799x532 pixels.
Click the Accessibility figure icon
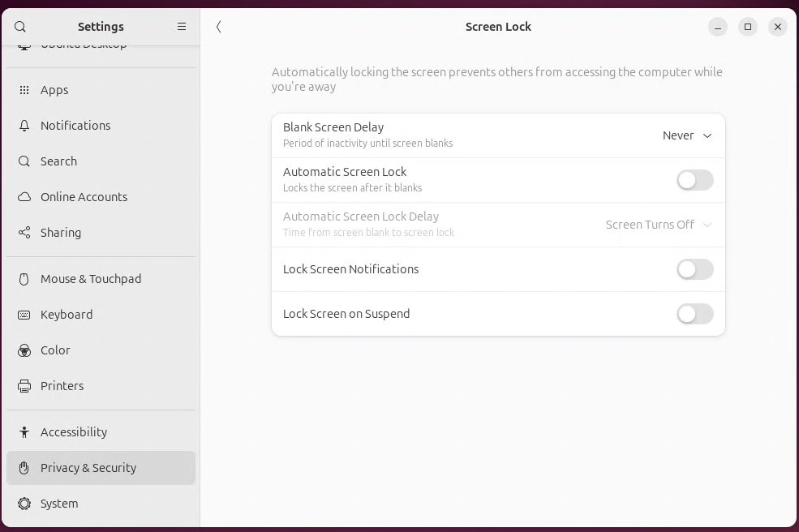[x=24, y=432]
